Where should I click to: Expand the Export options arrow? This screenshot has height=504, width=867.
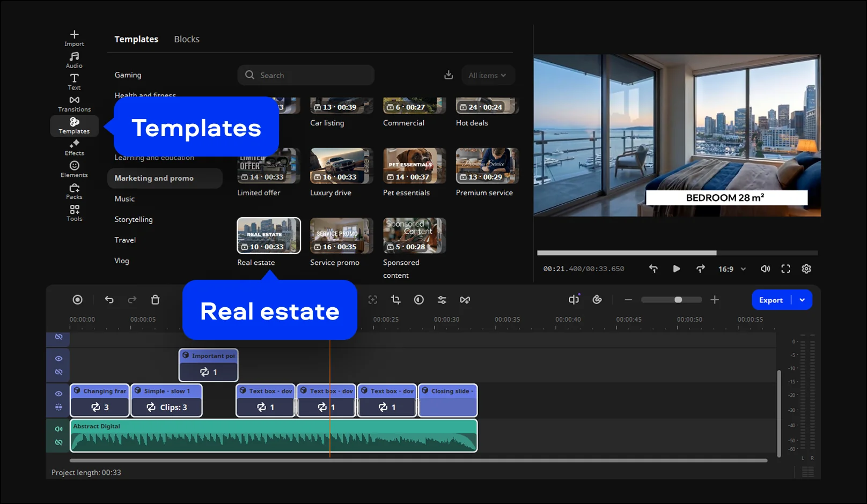coord(802,300)
